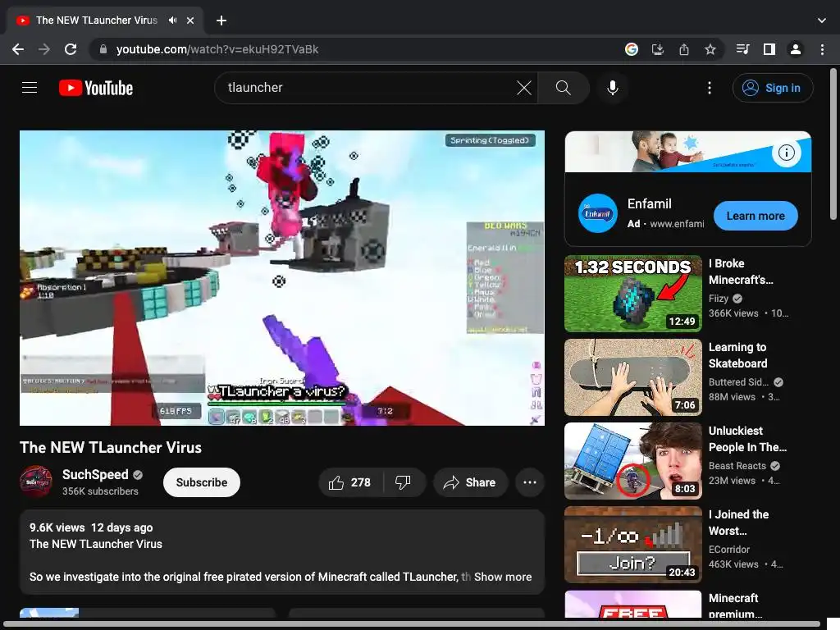The width and height of the screenshot is (840, 630).
Task: Click the ECorridor channel name
Action: click(729, 549)
